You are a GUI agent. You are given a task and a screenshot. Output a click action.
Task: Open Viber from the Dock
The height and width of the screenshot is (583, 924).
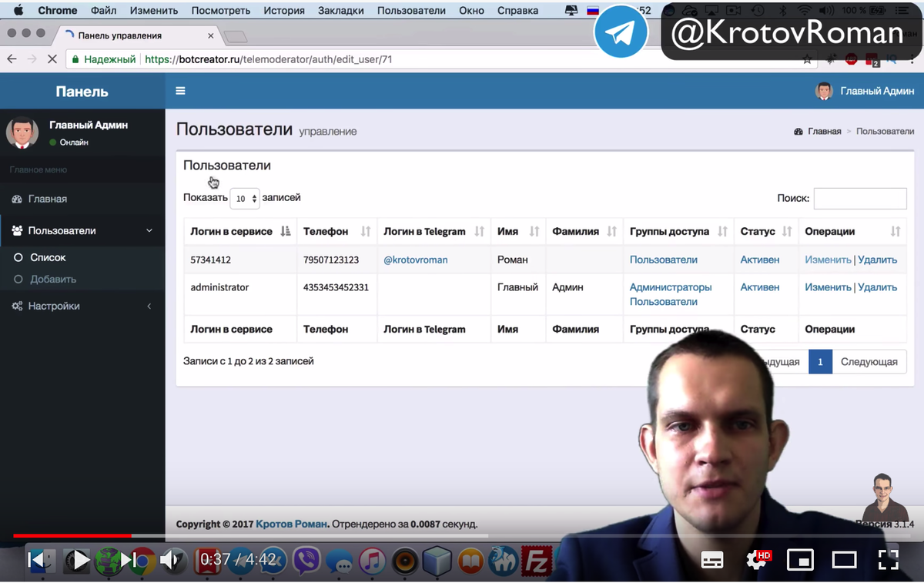pyautogui.click(x=306, y=560)
